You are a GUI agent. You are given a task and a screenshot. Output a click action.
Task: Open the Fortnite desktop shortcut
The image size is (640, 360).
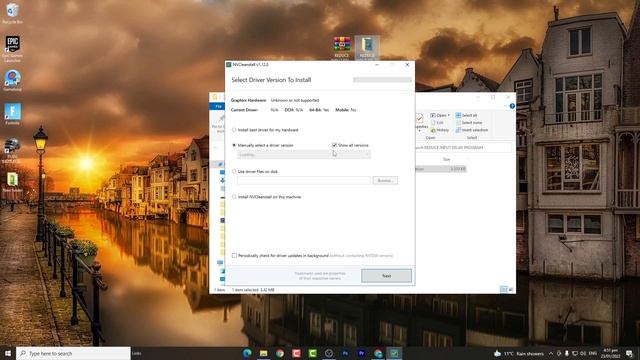coord(13,114)
